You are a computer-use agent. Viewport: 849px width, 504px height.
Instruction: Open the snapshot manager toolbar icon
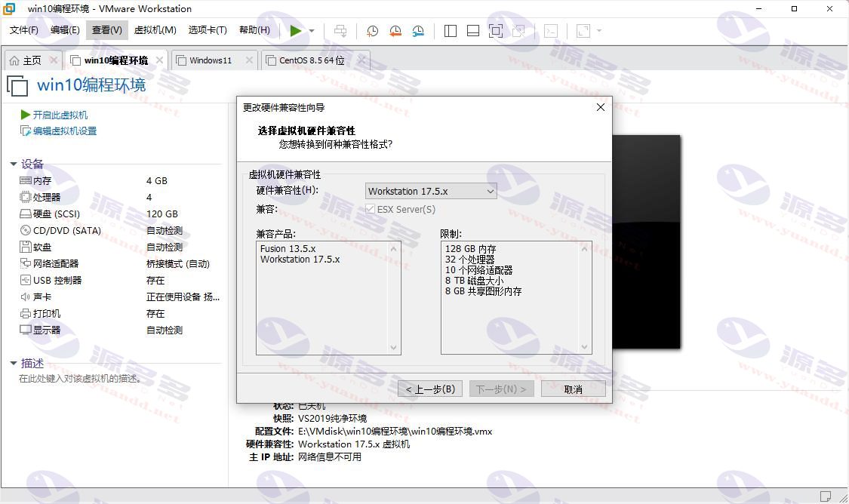point(418,31)
